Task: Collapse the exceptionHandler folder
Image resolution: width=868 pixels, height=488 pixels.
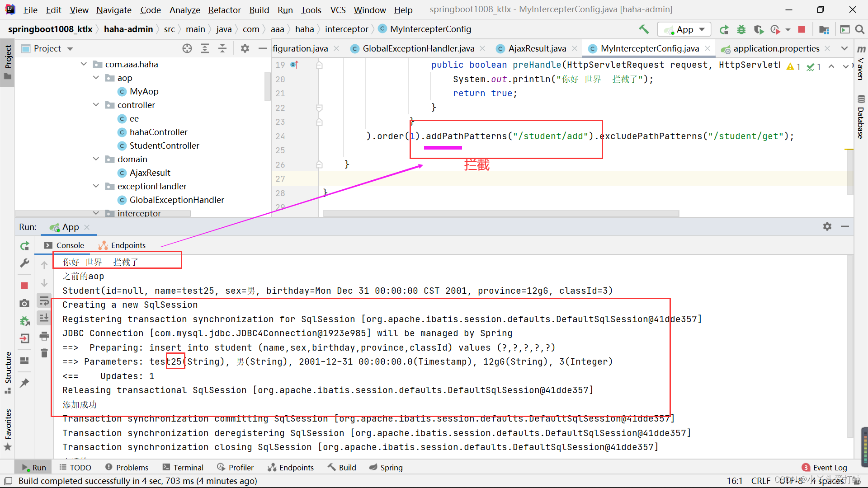Action: tap(96, 186)
